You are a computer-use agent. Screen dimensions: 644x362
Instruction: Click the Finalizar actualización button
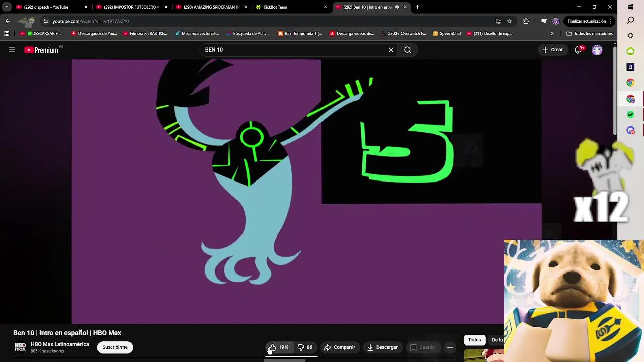(587, 21)
